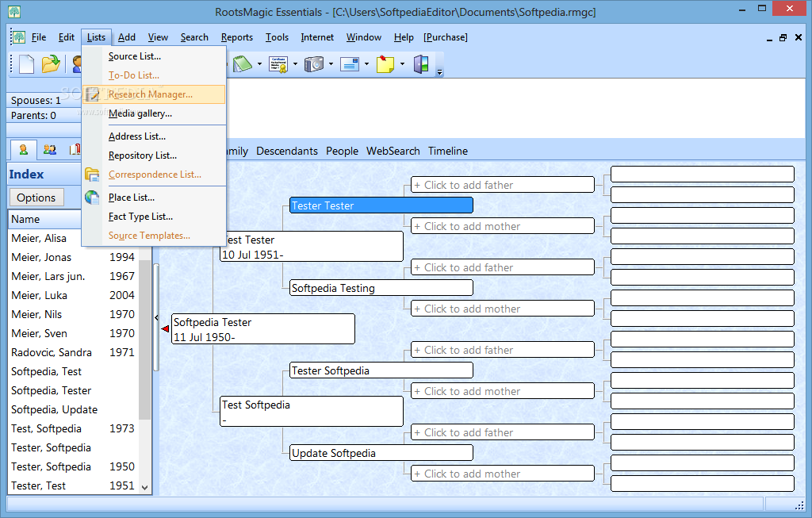The image size is (812, 518).
Task: Click the Research Manager pencil icon
Action: click(x=92, y=94)
